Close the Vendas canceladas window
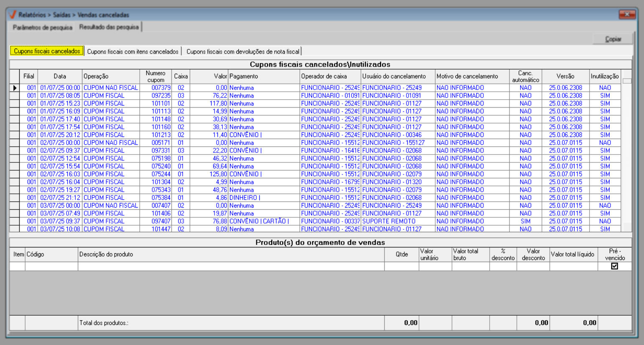The height and width of the screenshot is (345, 644). (627, 15)
